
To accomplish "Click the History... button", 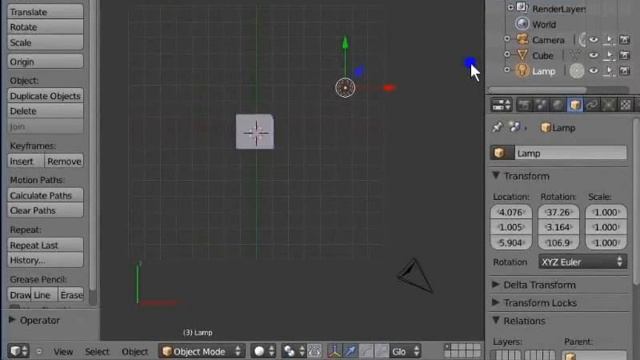I will click(x=45, y=260).
